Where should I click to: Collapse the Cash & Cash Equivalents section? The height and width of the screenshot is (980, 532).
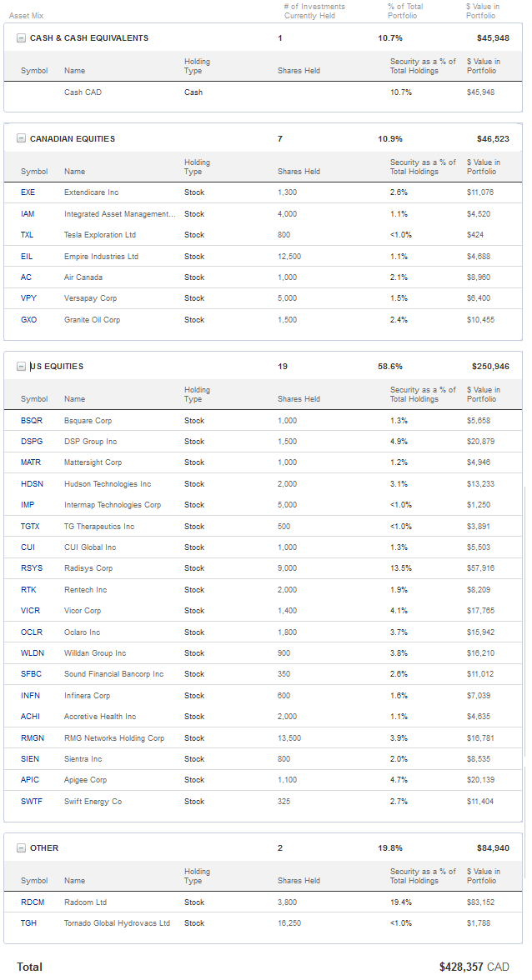[21, 38]
